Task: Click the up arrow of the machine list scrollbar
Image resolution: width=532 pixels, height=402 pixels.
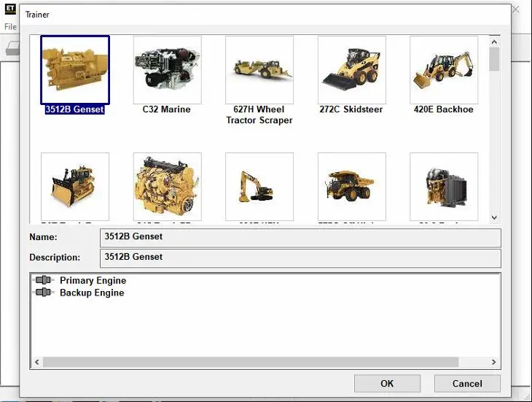Action: point(494,42)
